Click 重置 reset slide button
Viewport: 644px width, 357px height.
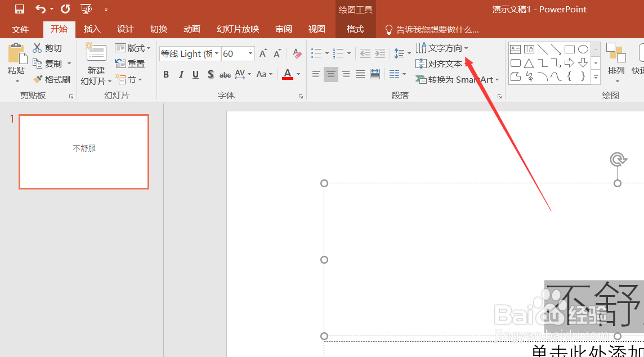pyautogui.click(x=130, y=64)
